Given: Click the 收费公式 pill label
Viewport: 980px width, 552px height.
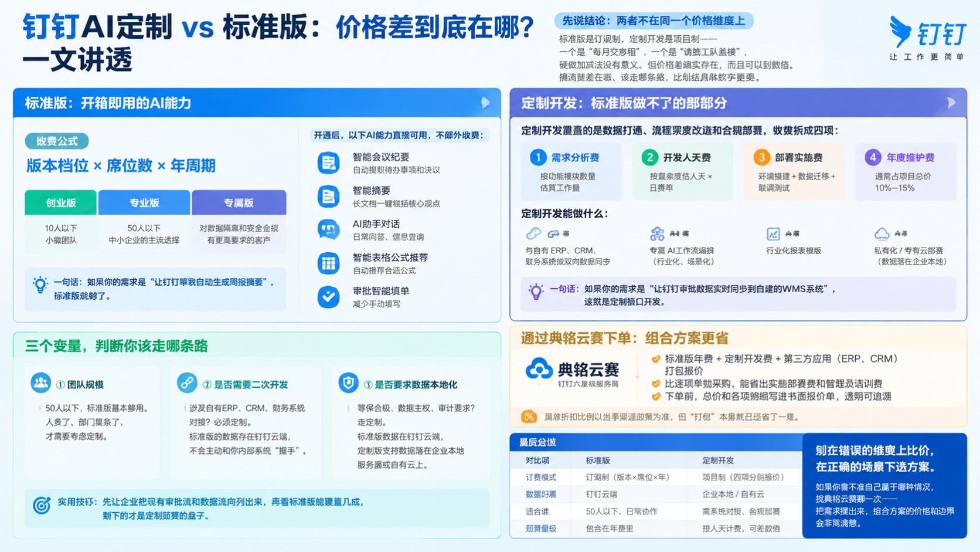Looking at the screenshot, I should (57, 141).
